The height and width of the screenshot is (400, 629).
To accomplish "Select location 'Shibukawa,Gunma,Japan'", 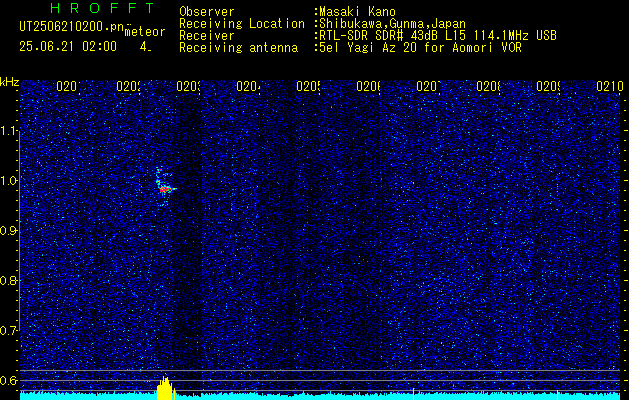I will 392,24.
